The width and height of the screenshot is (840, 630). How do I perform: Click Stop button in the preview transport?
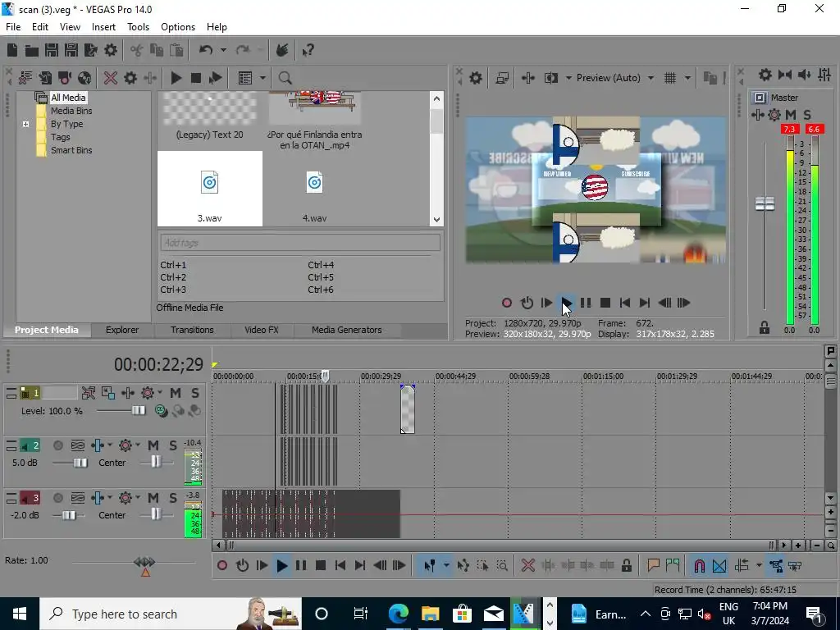point(605,303)
